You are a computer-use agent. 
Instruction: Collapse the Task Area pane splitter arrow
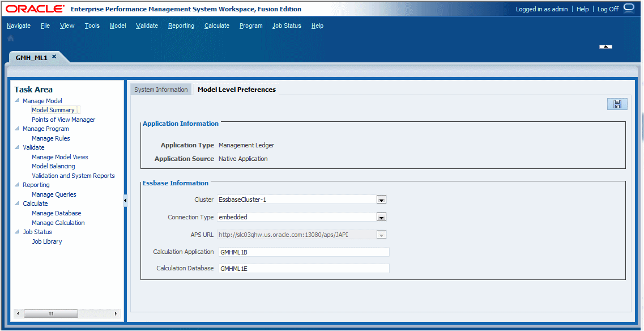tap(125, 201)
